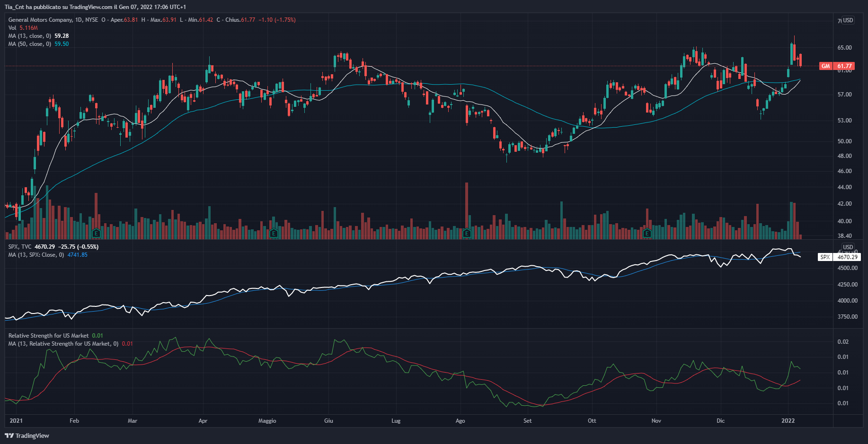Click the close value Chius.61.77
Image resolution: width=868 pixels, height=444 pixels.
240,20
